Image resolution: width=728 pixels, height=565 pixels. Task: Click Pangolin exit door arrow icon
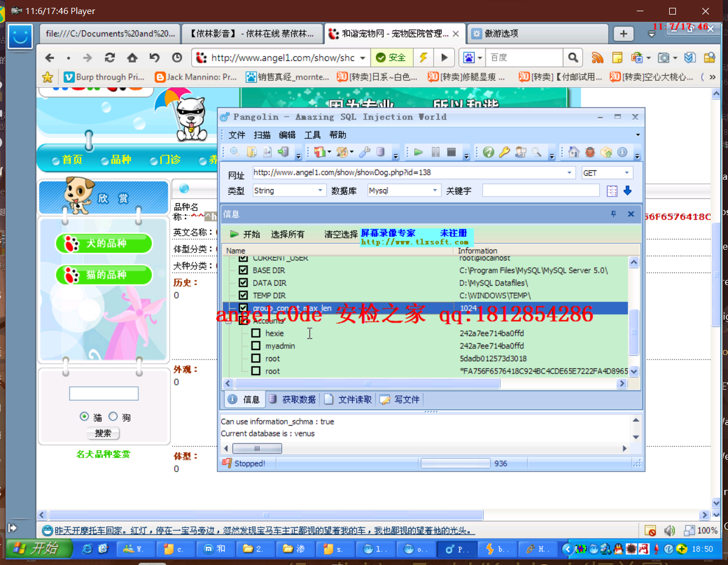pyautogui.click(x=283, y=152)
